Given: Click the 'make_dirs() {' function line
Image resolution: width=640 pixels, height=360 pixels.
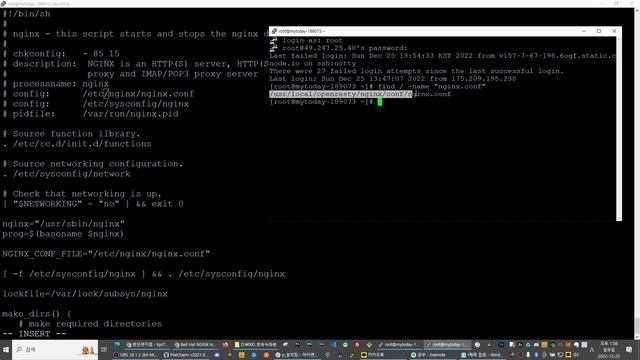Looking at the screenshot, I should [37, 314].
